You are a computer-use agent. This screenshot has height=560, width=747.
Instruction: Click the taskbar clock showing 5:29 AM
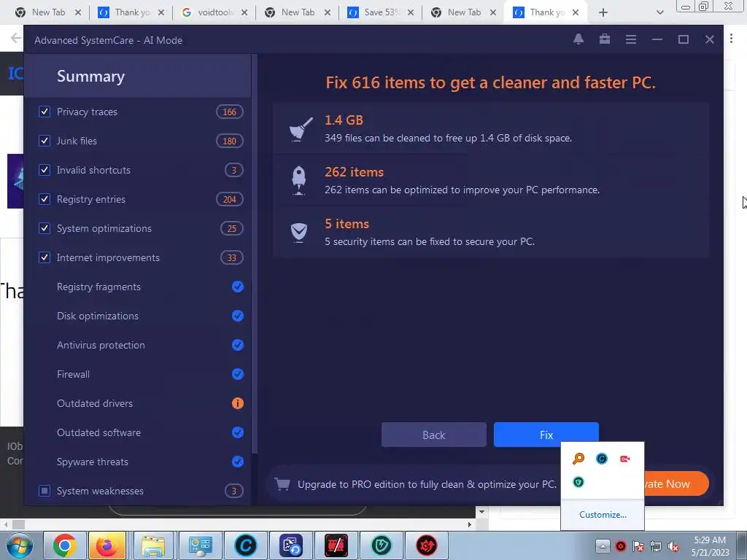[x=710, y=546]
